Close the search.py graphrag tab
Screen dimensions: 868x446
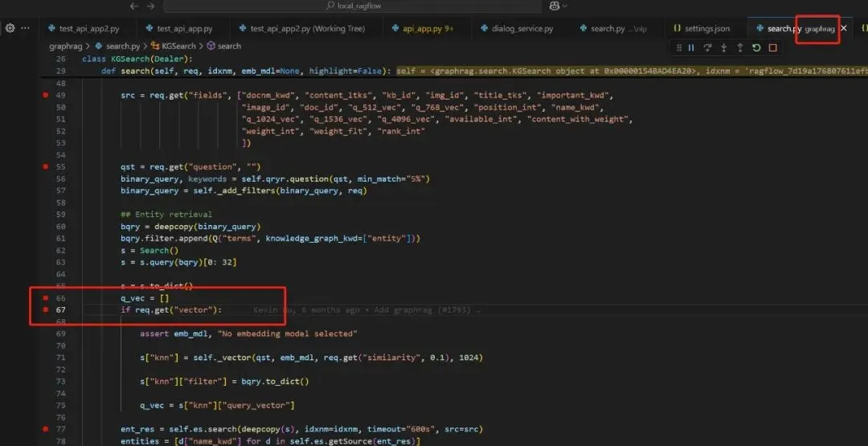tap(844, 28)
